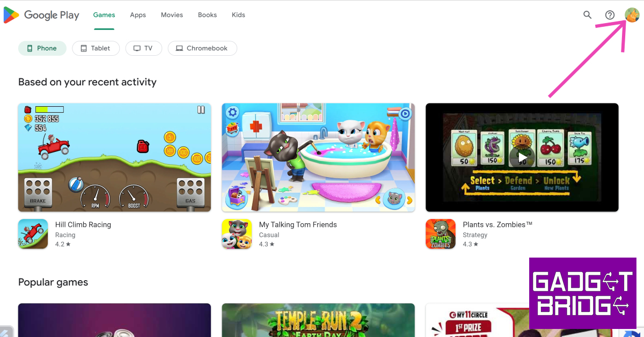The image size is (644, 337).
Task: Open the Help Center question mark icon
Action: click(610, 15)
